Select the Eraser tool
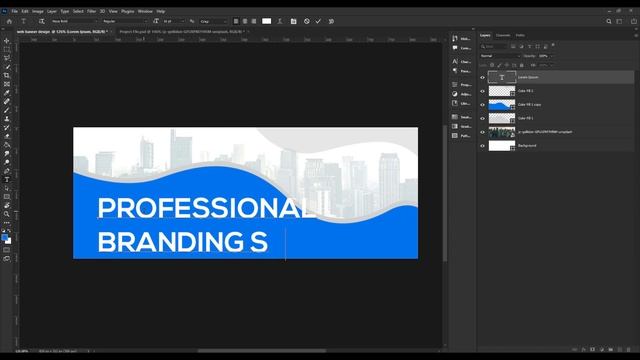The height and width of the screenshot is (360, 640). 7,136
